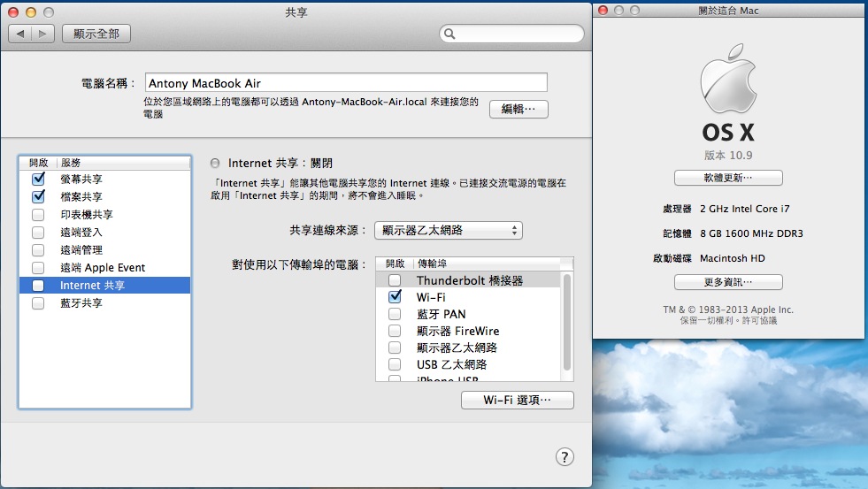Open Wi-Fi 選項… button
The image size is (868, 489).
tap(517, 400)
